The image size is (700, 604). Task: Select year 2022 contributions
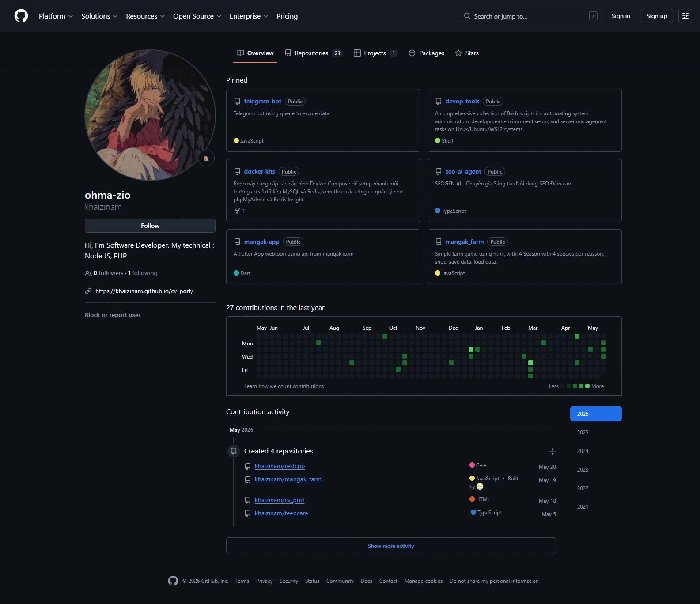click(596, 488)
